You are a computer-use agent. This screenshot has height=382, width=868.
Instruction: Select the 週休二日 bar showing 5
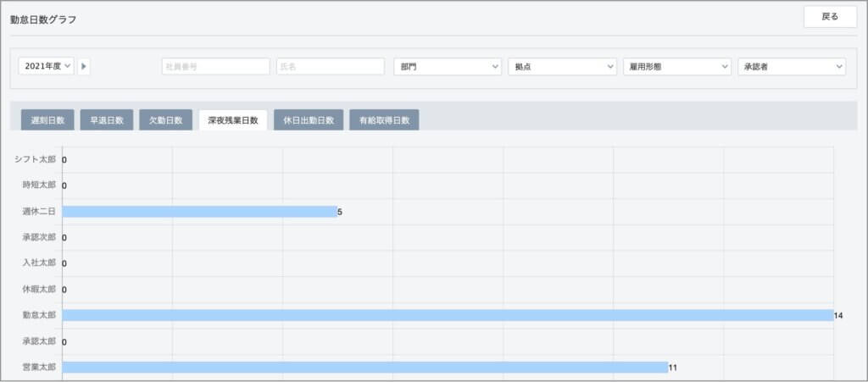coord(199,211)
